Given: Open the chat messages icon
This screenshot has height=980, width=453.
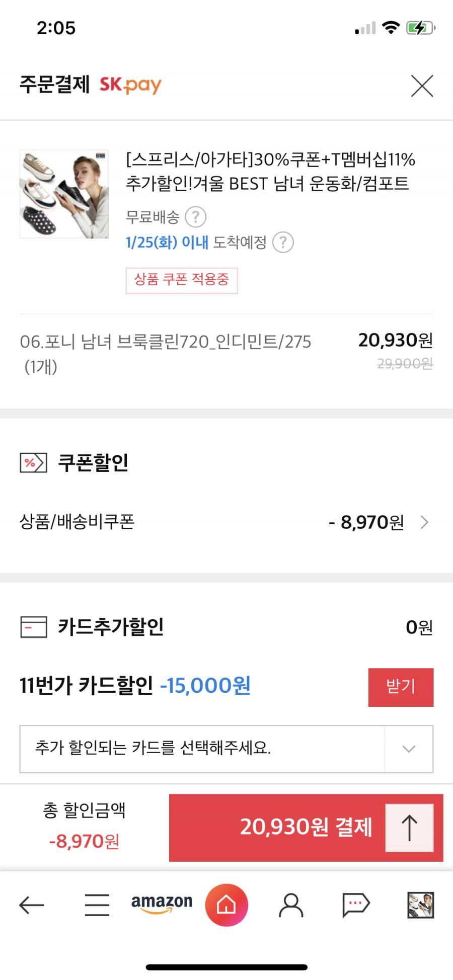Looking at the screenshot, I should (x=356, y=905).
